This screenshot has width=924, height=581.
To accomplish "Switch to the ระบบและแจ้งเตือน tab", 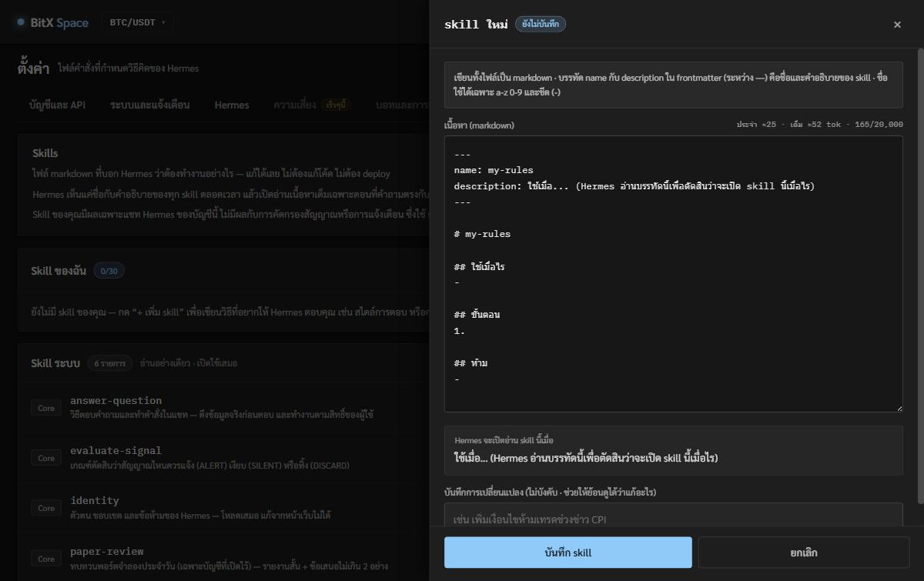I will tap(149, 105).
